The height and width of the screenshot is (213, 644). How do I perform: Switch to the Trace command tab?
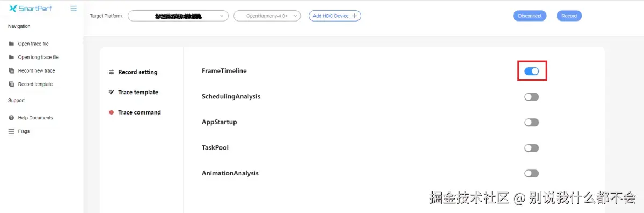click(139, 112)
